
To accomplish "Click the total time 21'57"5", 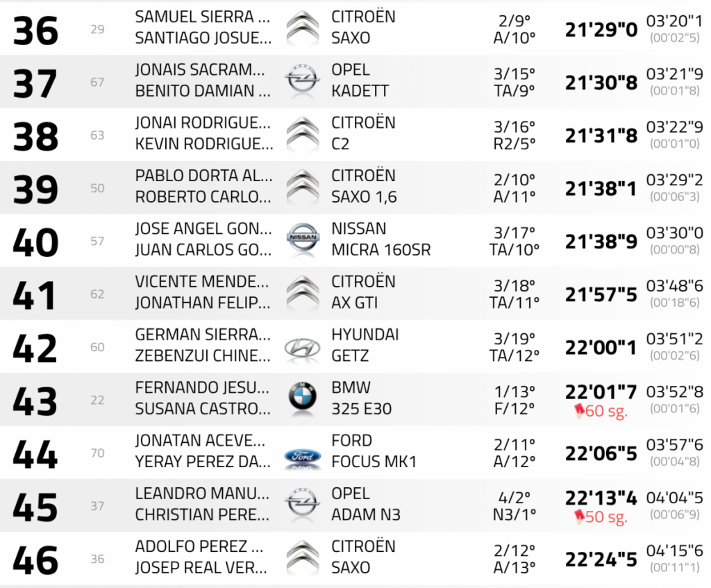I will tap(601, 294).
